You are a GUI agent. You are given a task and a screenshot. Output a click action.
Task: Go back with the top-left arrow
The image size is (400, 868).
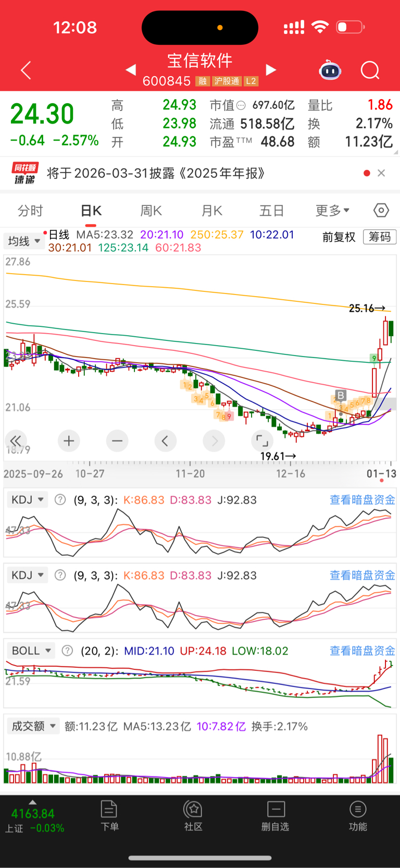tap(26, 70)
